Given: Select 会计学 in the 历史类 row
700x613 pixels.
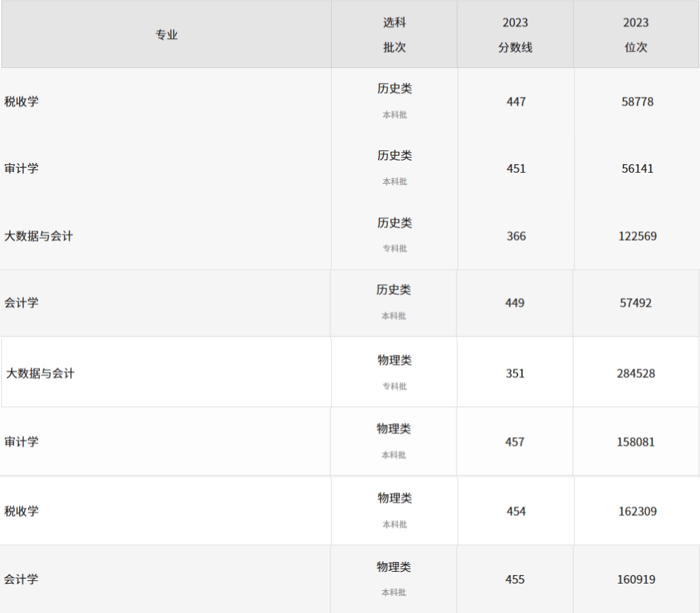Looking at the screenshot, I should pos(22,303).
